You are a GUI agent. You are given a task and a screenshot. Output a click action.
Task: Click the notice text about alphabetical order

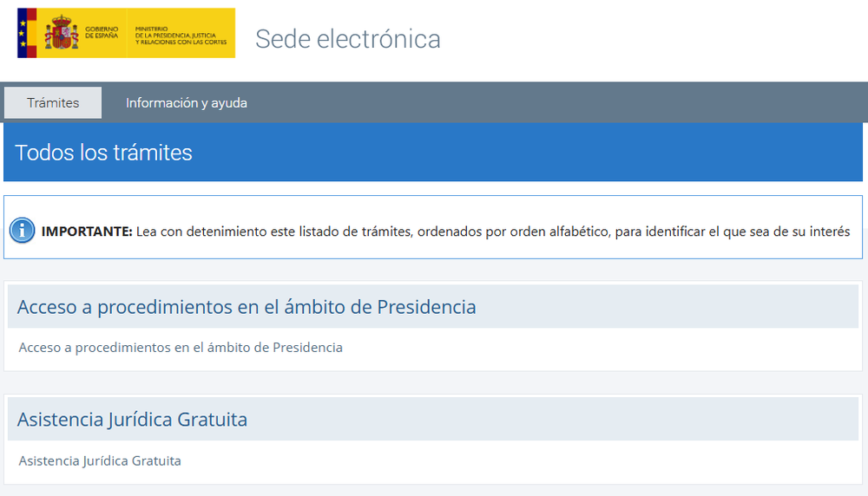tap(493, 232)
